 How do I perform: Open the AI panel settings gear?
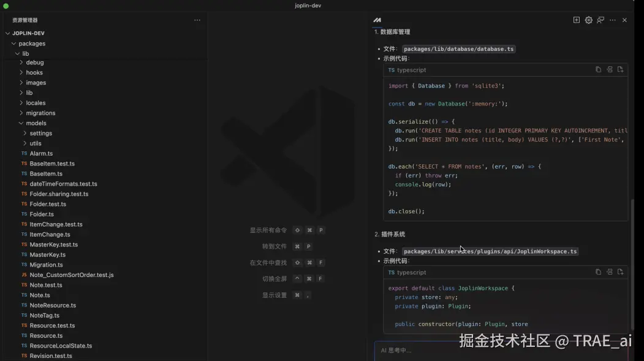(589, 20)
